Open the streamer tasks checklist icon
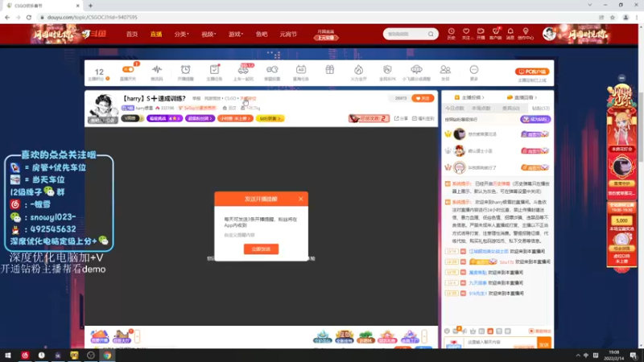 [x=214, y=72]
